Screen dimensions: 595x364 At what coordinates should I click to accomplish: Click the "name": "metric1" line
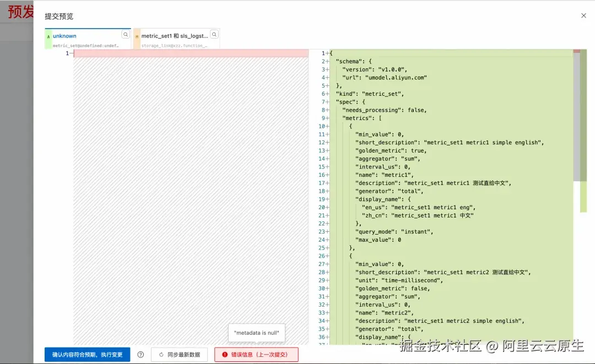tap(385, 175)
